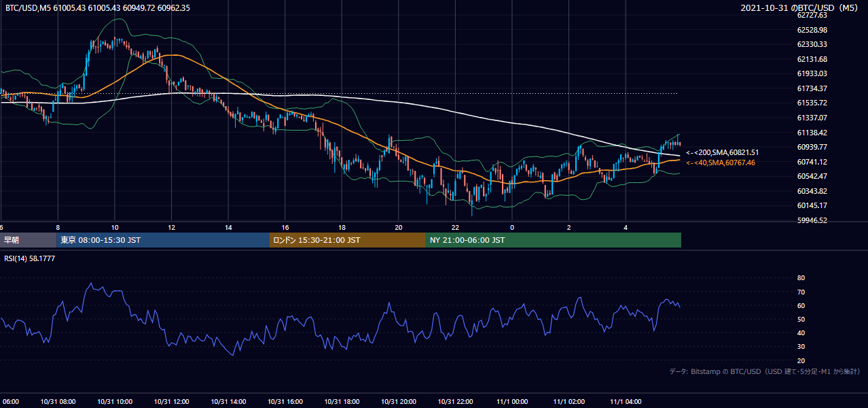Screen dimensions: 868x408
Task: Select the RSI 70 level label
Action: tap(801, 292)
